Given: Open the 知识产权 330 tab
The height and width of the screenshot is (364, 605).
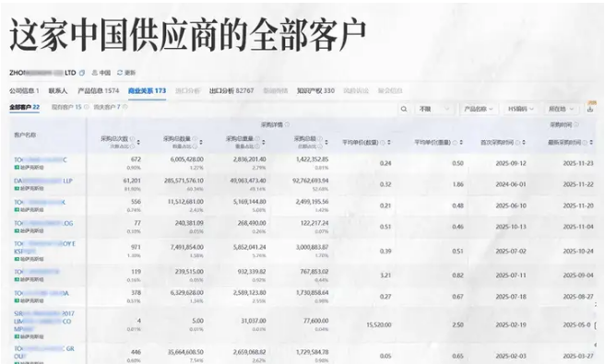Looking at the screenshot, I should 315,91.
